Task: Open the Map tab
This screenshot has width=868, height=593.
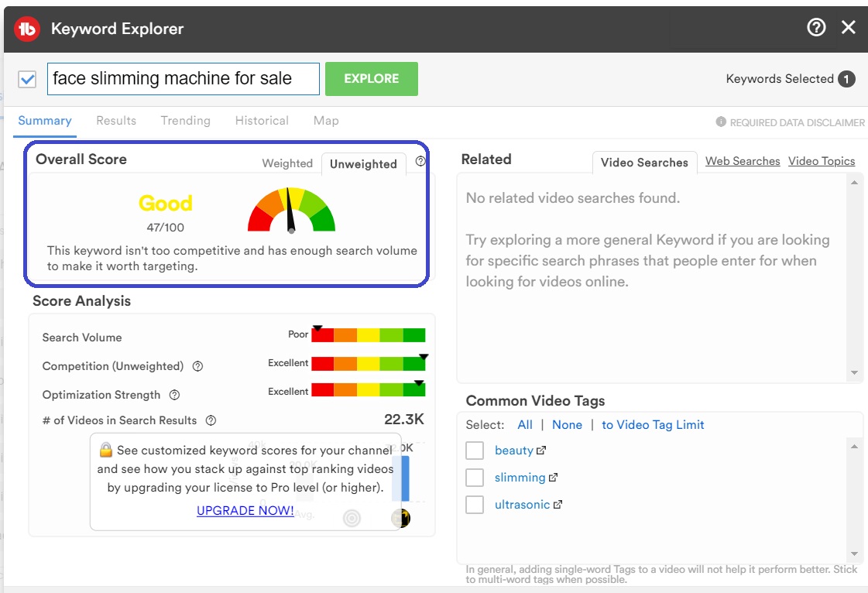Action: click(326, 121)
